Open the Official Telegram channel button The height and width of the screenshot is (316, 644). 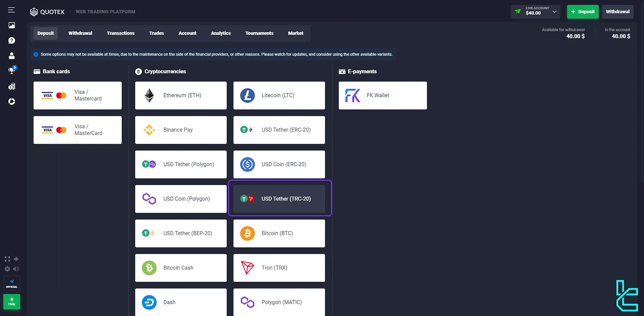tap(12, 283)
